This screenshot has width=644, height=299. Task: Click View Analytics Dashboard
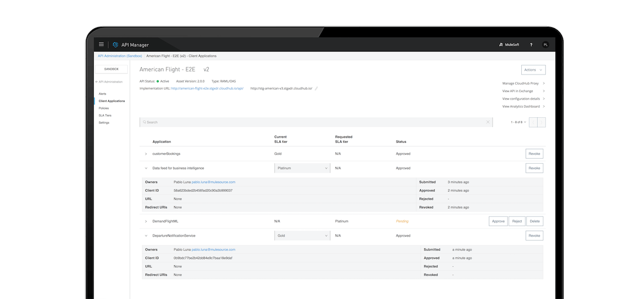[x=523, y=106]
